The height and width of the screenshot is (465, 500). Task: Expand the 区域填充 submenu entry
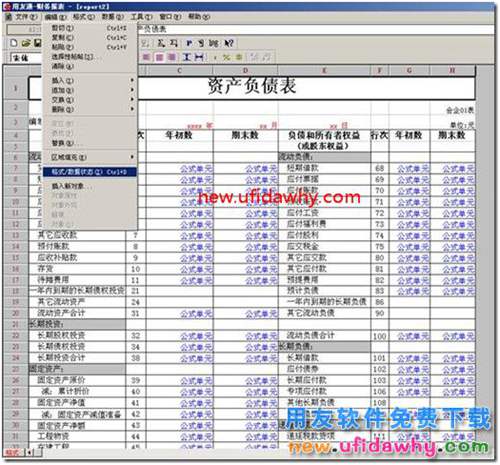[89, 157]
